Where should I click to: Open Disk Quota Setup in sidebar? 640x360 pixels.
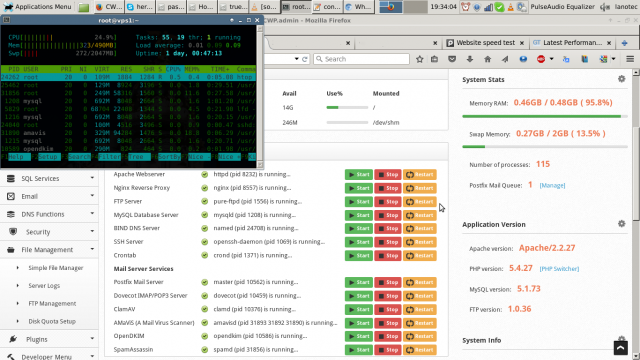coord(52,321)
